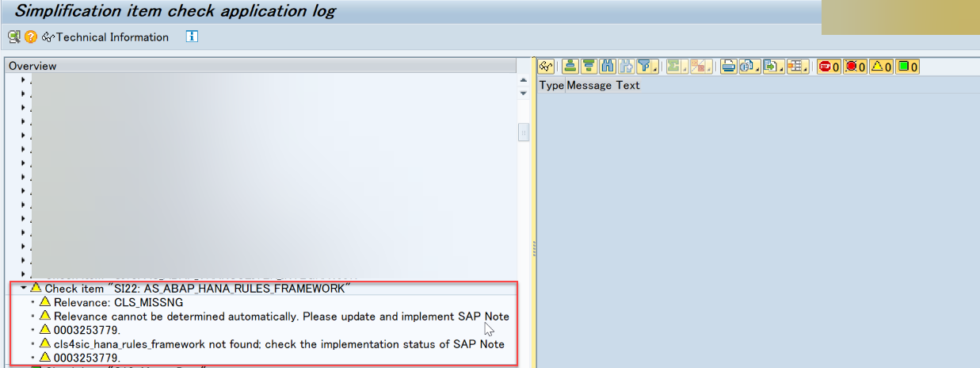Sort messages in descending order
Image resolution: width=980 pixels, height=368 pixels.
[x=589, y=67]
